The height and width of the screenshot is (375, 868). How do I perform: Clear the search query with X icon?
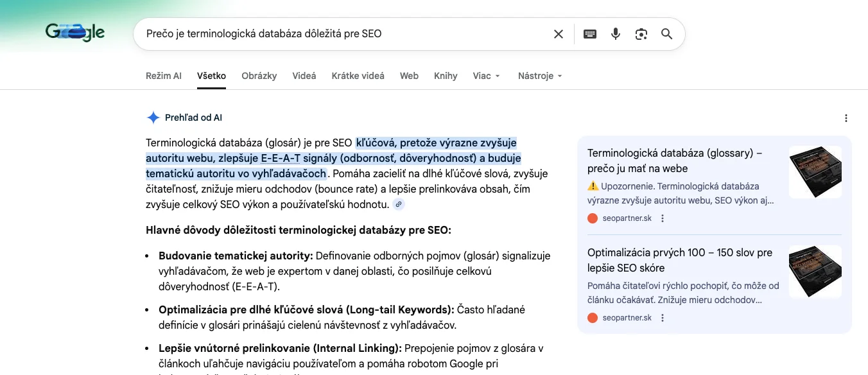click(559, 34)
